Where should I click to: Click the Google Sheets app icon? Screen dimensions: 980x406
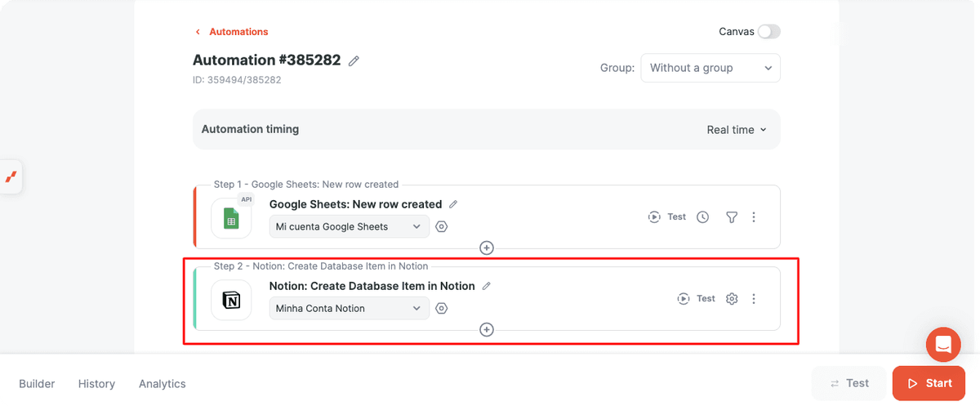coord(231,219)
